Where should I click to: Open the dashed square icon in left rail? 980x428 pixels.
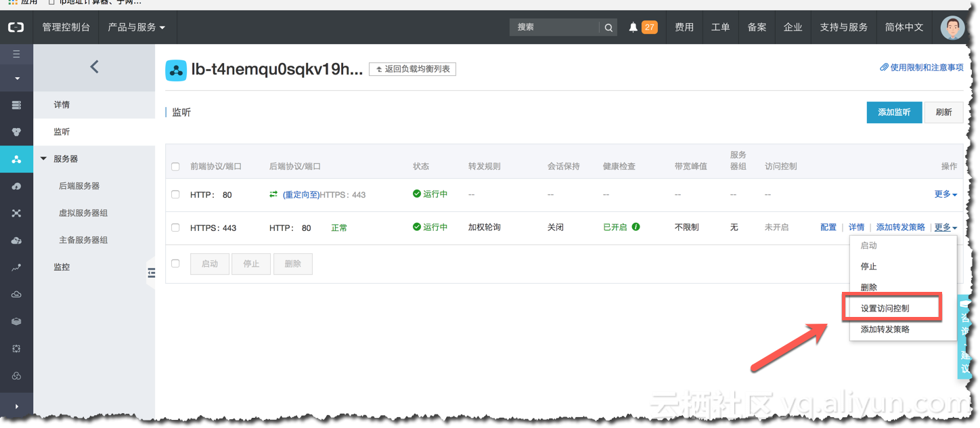click(x=16, y=349)
